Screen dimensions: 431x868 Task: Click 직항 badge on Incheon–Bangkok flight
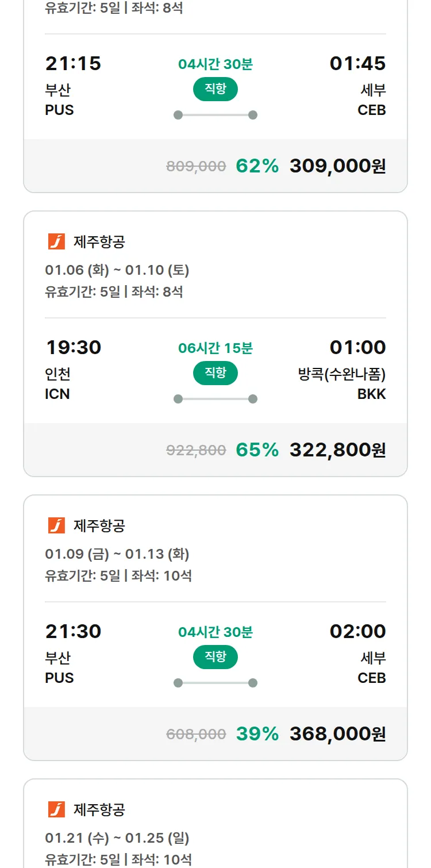[215, 373]
